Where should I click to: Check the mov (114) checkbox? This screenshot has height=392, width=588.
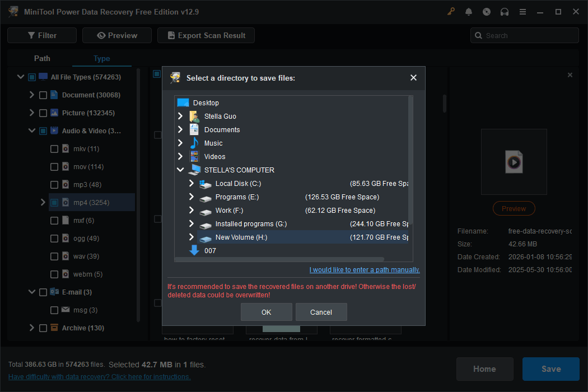pos(54,166)
